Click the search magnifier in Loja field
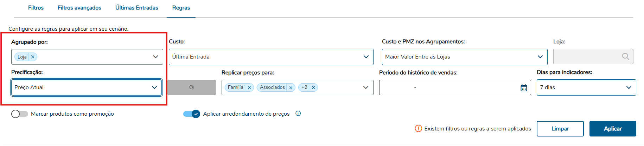This screenshot has height=146, width=644. (625, 56)
